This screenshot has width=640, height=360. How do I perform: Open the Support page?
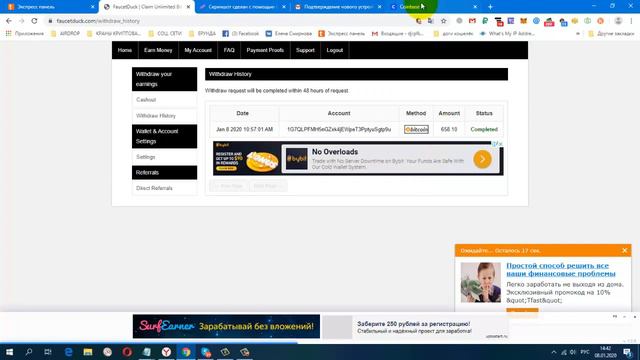[x=305, y=50]
